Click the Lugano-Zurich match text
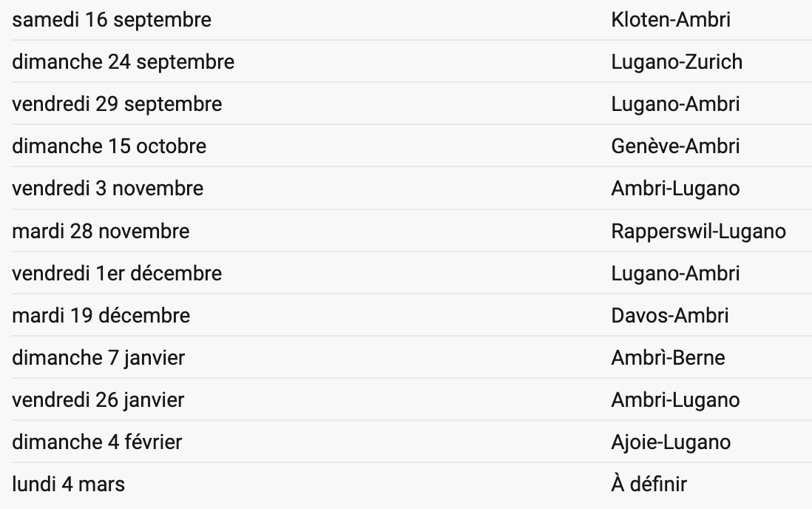This screenshot has height=509, width=812. pyautogui.click(x=677, y=61)
